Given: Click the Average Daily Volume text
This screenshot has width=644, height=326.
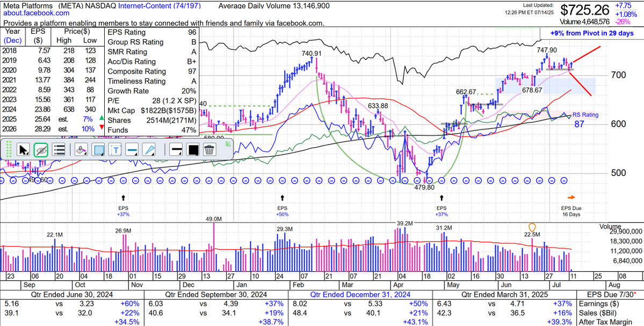Looking at the screenshot, I should (x=273, y=6).
